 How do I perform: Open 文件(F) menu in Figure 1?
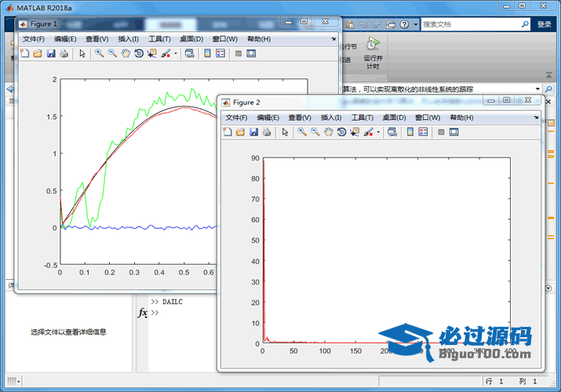34,39
